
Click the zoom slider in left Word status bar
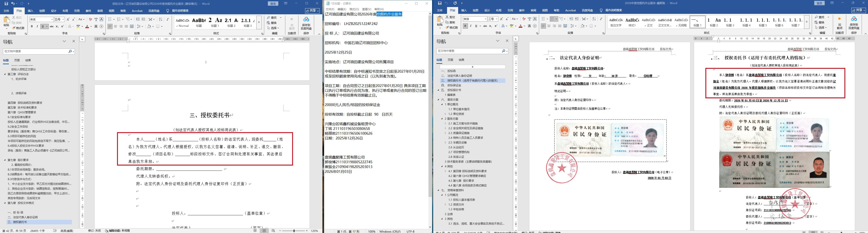tap(294, 231)
